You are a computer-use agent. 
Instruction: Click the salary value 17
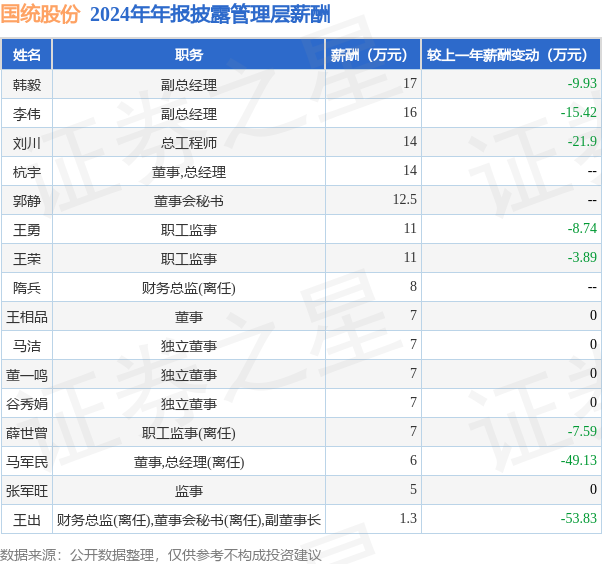tap(410, 83)
